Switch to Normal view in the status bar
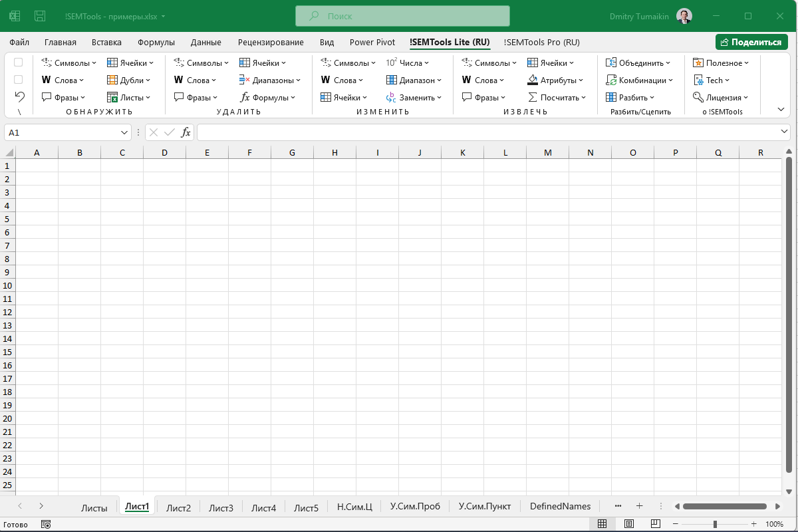Screen dimensions: 798x532 click(x=602, y=524)
